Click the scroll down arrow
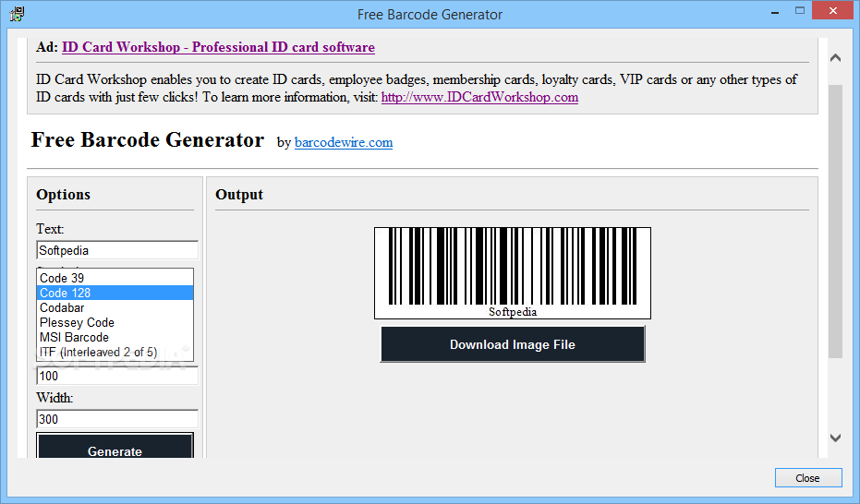 click(x=835, y=438)
